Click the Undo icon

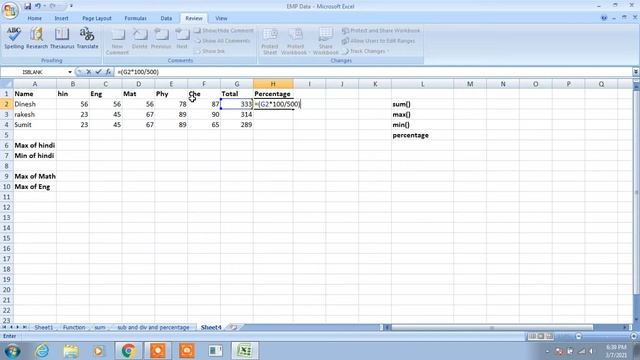coord(38,6)
